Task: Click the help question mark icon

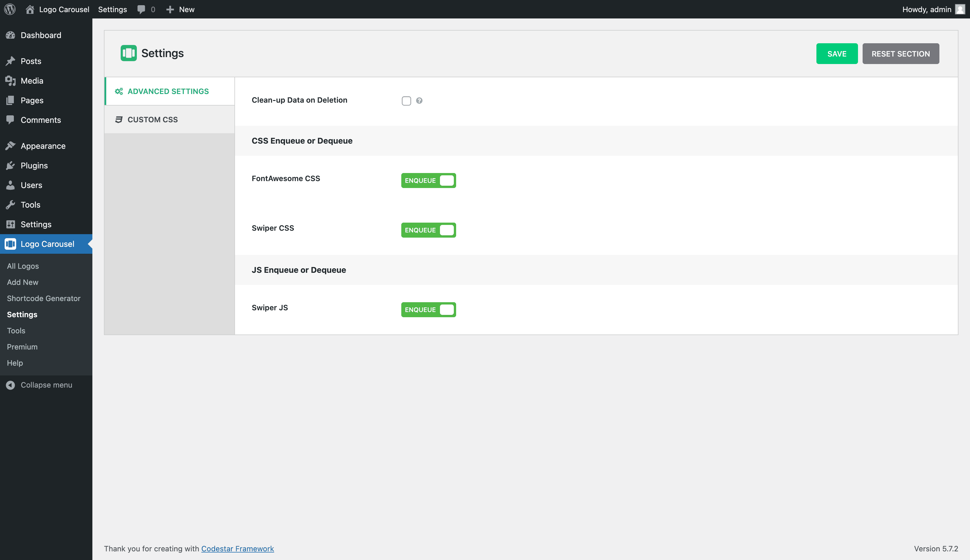Action: tap(419, 100)
